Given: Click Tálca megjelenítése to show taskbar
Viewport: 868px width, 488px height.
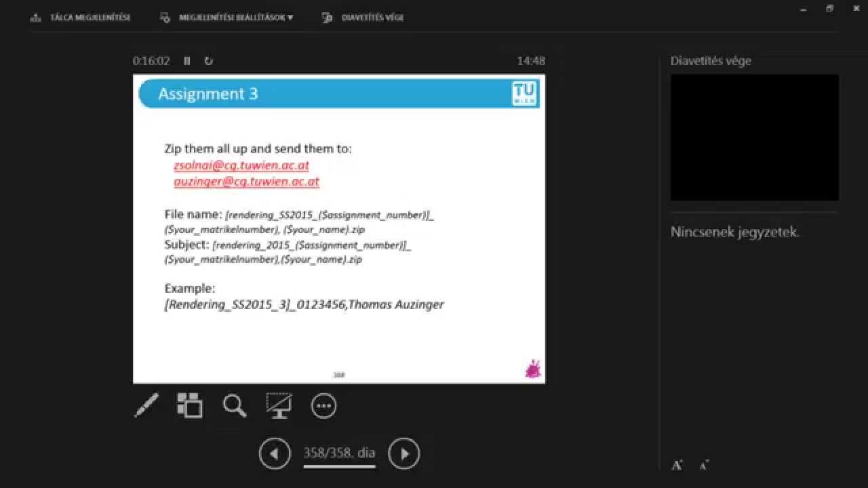Looking at the screenshot, I should [81, 18].
